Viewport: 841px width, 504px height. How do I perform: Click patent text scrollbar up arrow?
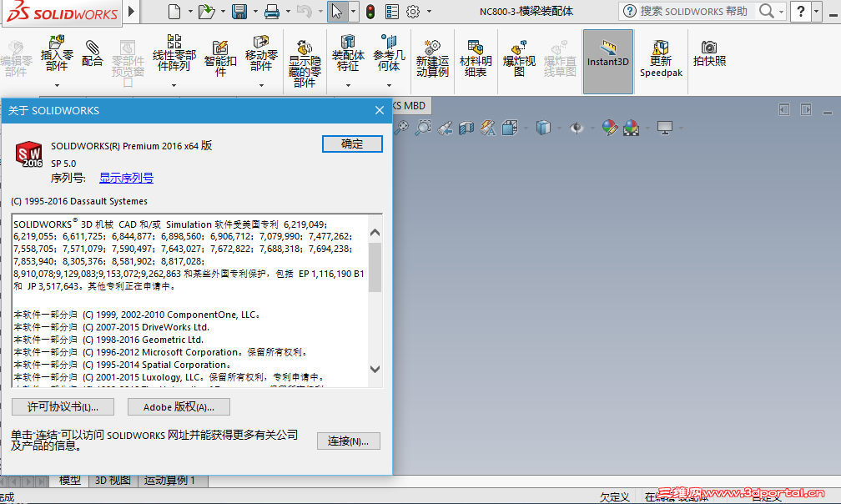click(x=375, y=232)
